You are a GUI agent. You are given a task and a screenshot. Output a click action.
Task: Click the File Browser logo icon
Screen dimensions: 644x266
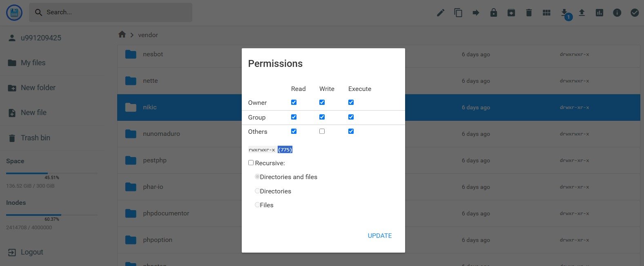tap(15, 12)
